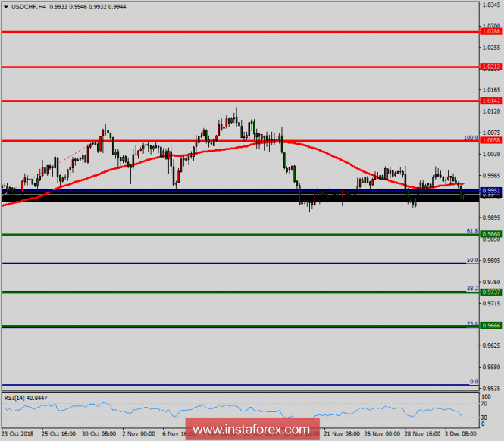Select green price label 0.9737

(x=491, y=292)
